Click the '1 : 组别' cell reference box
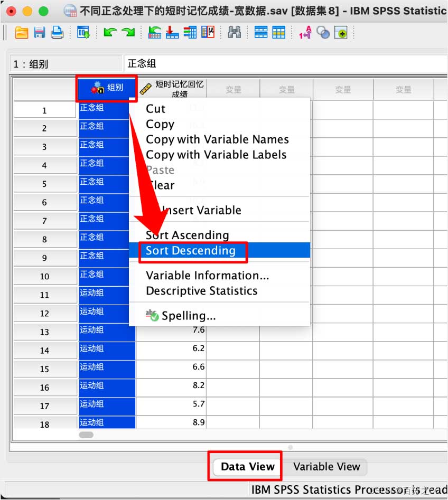 67,64
